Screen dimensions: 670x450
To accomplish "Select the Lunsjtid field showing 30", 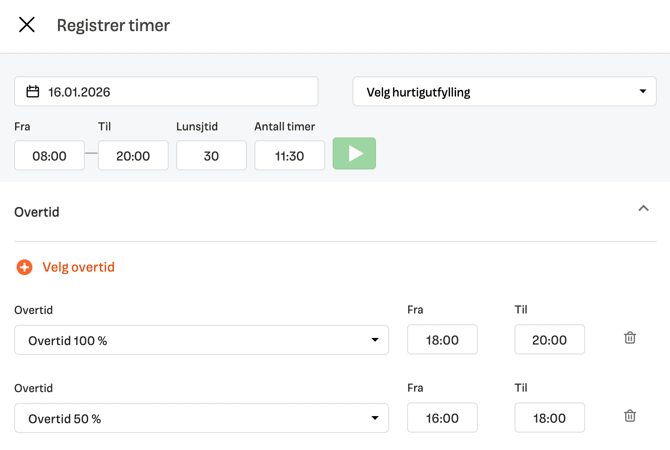I will (x=211, y=155).
